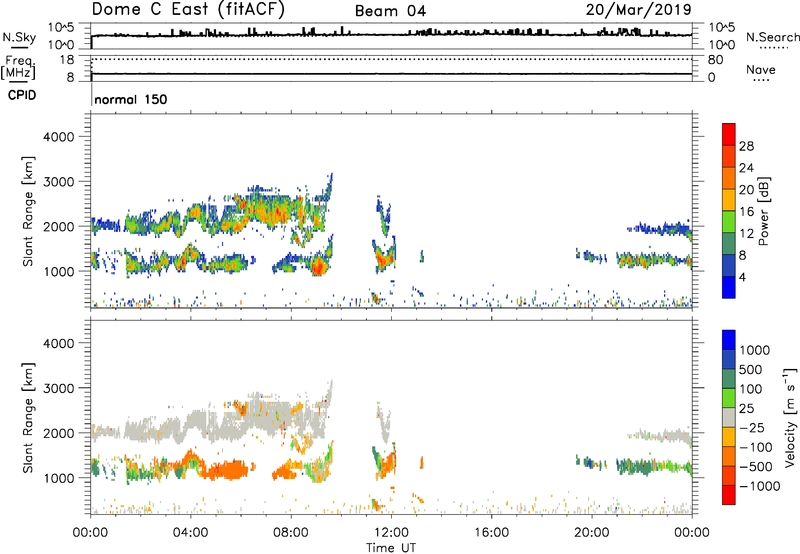Click the '16' label on power colorbar

(746, 212)
